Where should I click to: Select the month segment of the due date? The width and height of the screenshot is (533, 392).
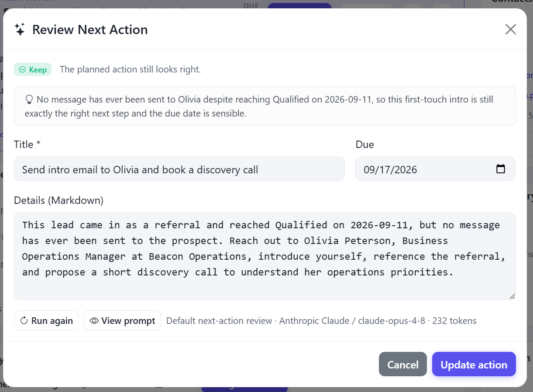(x=369, y=170)
